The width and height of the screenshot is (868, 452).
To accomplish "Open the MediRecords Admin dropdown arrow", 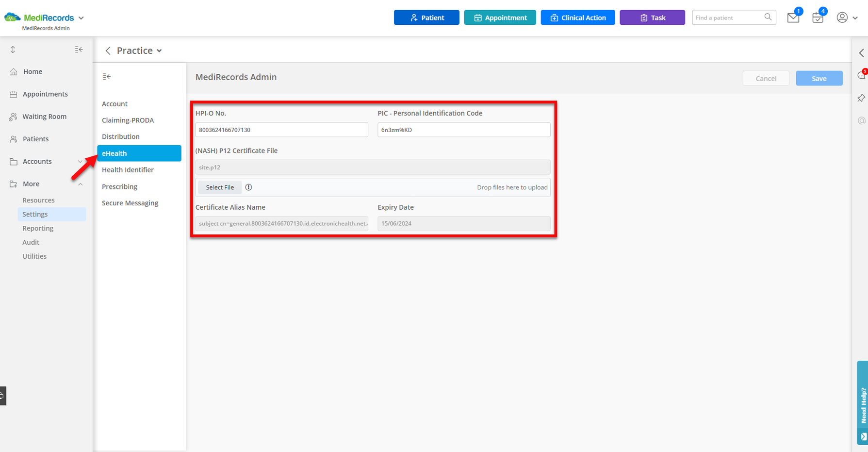I will (81, 18).
